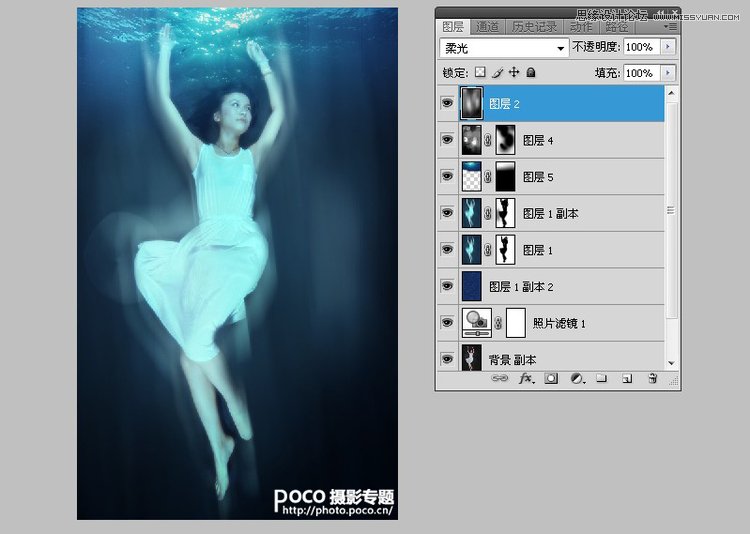This screenshot has height=534, width=750.
Task: Click the lock all padlock icon
Action: click(x=530, y=72)
